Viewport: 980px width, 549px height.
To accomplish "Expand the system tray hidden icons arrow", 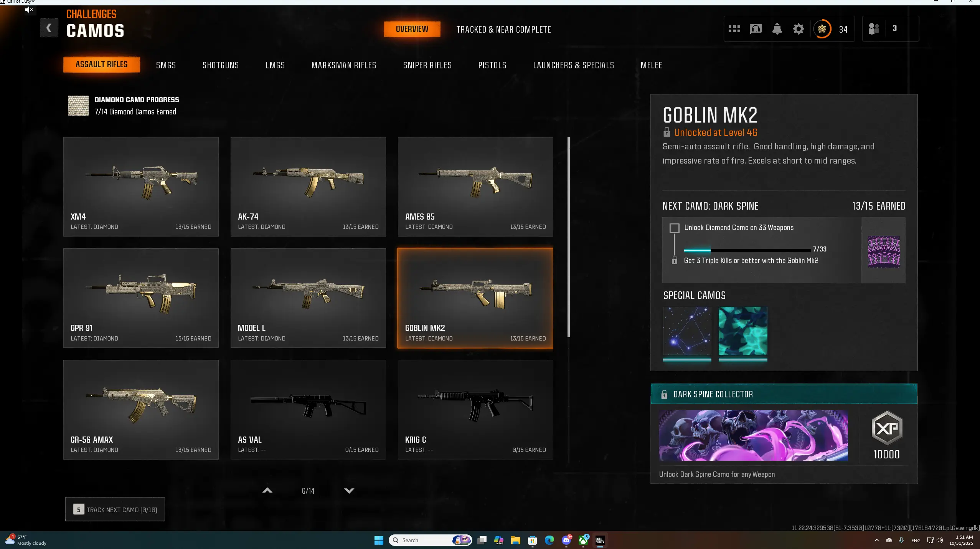I will coord(876,540).
